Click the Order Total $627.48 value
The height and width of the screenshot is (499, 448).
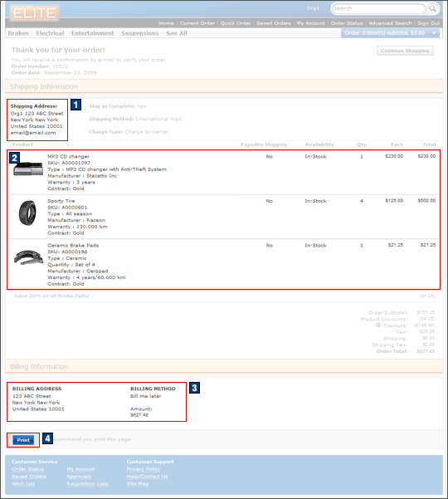coord(426,351)
